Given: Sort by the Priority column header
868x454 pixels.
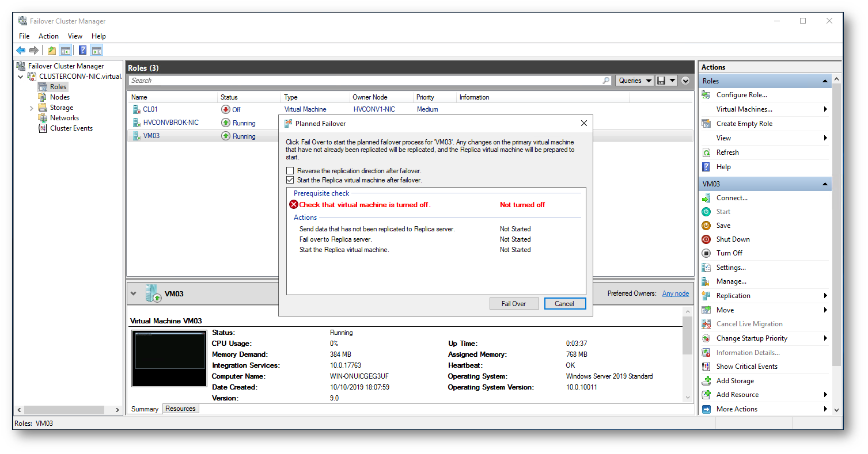Looking at the screenshot, I should tap(434, 97).
